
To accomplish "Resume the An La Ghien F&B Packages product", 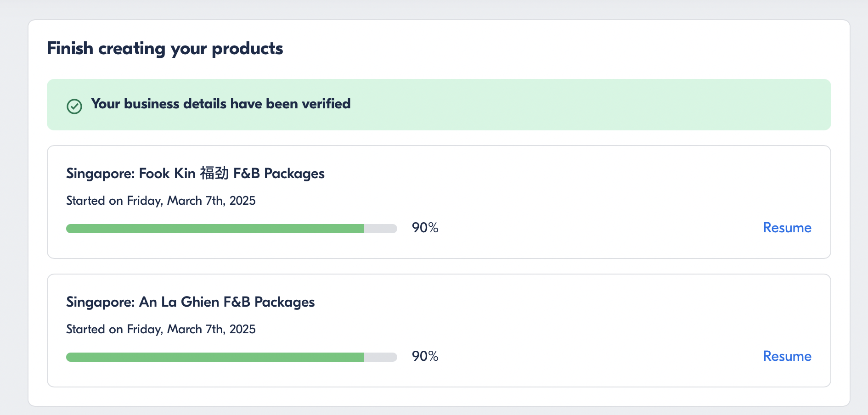I will click(787, 356).
